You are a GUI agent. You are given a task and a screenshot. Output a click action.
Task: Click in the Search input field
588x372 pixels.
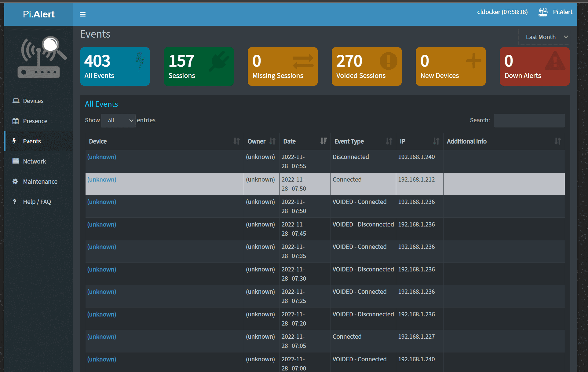point(529,120)
